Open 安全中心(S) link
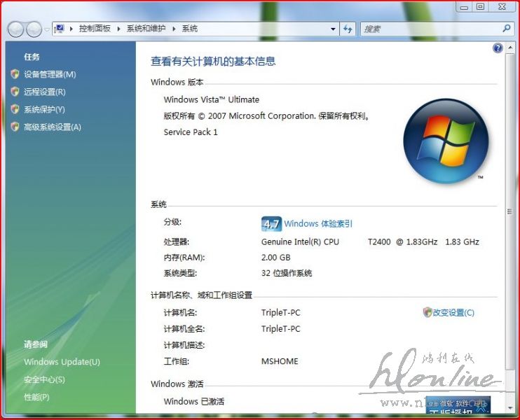This screenshot has height=420, width=520. click(44, 379)
